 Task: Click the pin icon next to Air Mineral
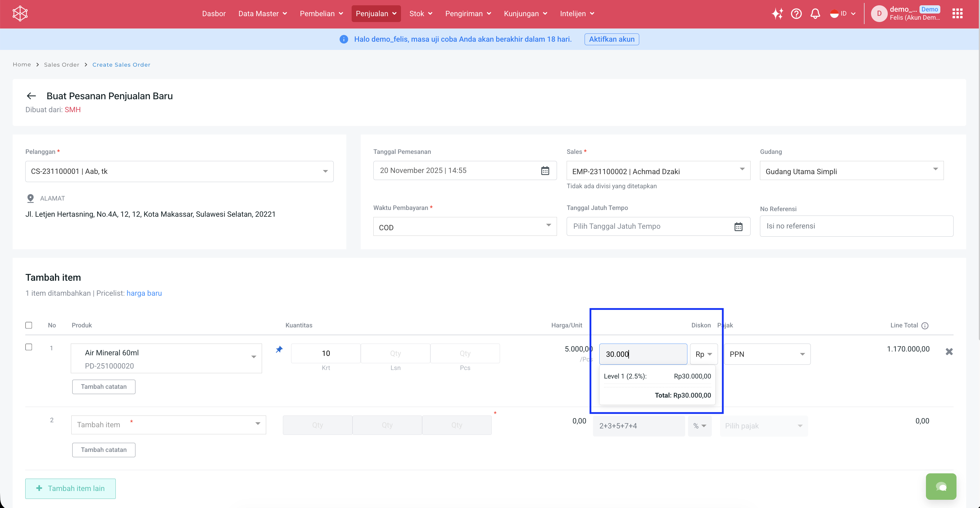point(279,349)
